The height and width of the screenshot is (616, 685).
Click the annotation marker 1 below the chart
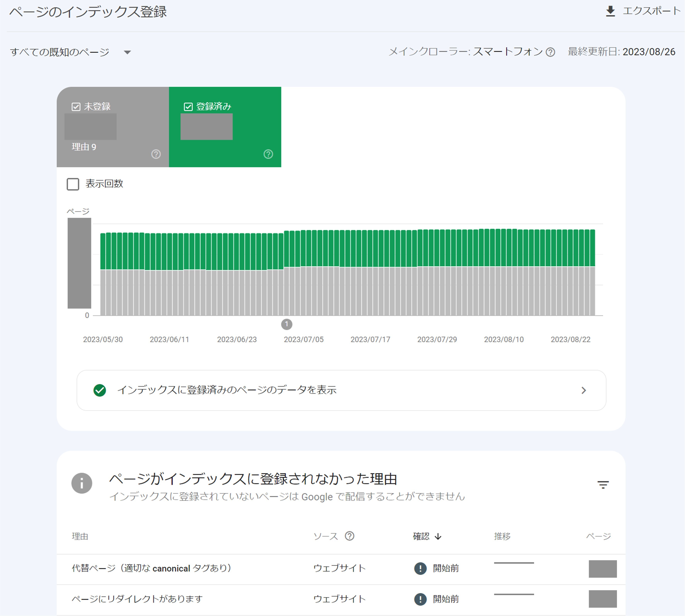(x=287, y=325)
